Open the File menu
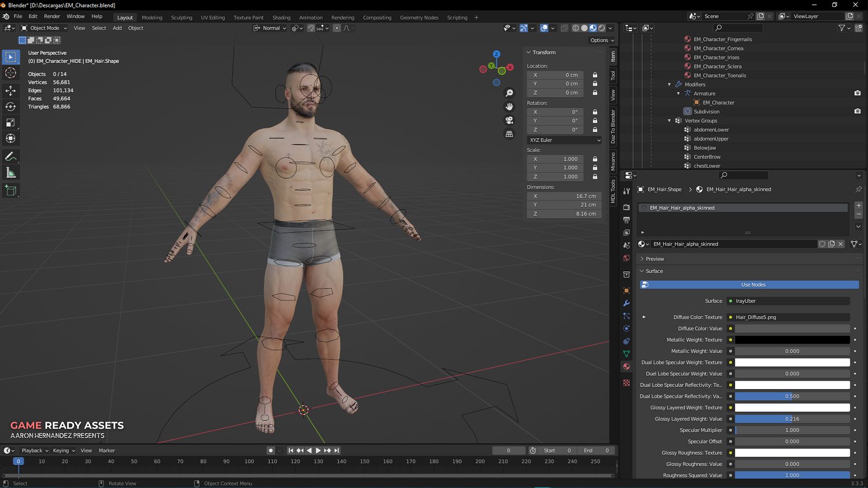868x488 pixels. [18, 16]
